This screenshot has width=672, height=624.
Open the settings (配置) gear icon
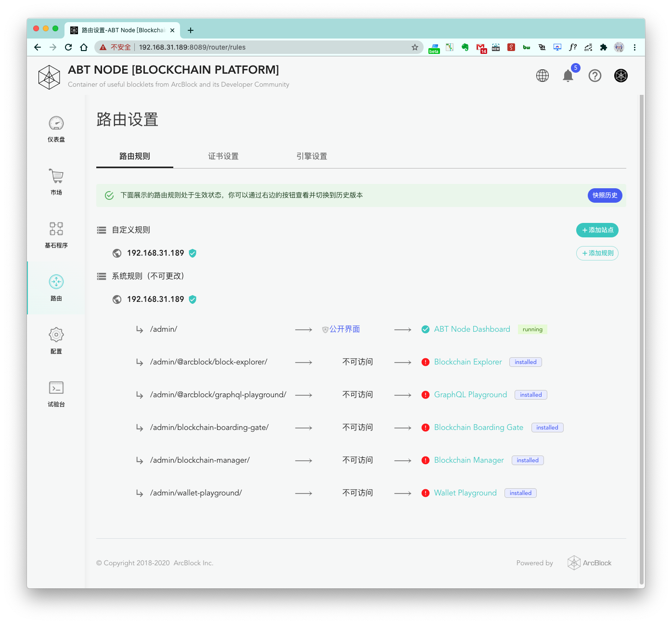[56, 335]
